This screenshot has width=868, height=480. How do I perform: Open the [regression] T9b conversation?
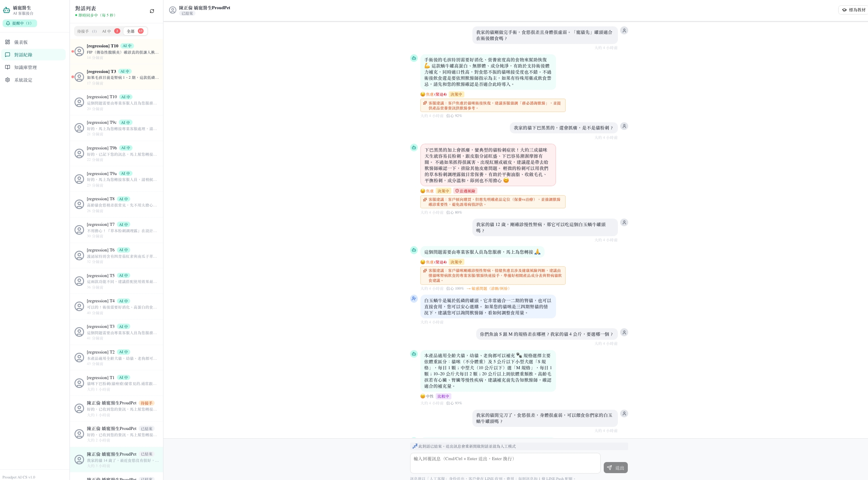(116, 154)
